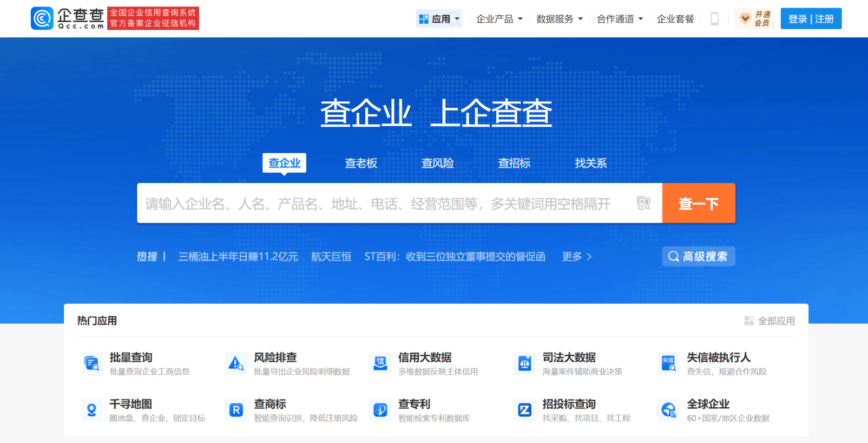The height and width of the screenshot is (443, 868).
Task: Click the 信用大数据 icon
Action: click(x=380, y=363)
